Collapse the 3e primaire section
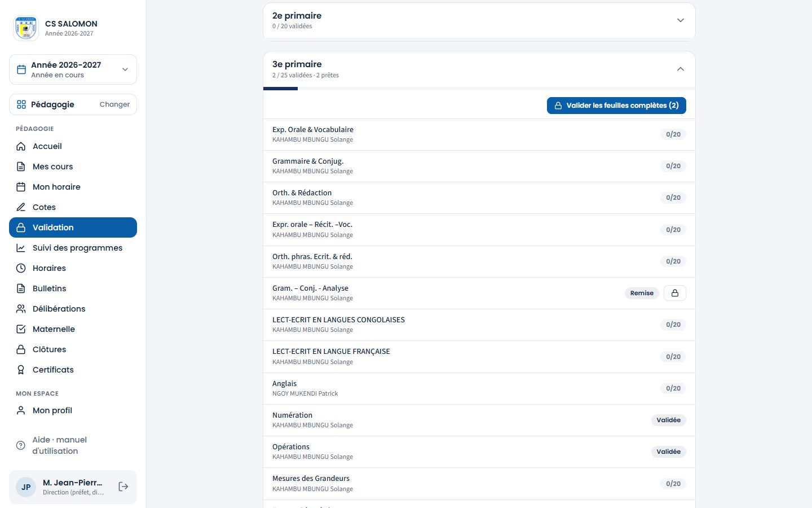This screenshot has width=812, height=508. 479,69
